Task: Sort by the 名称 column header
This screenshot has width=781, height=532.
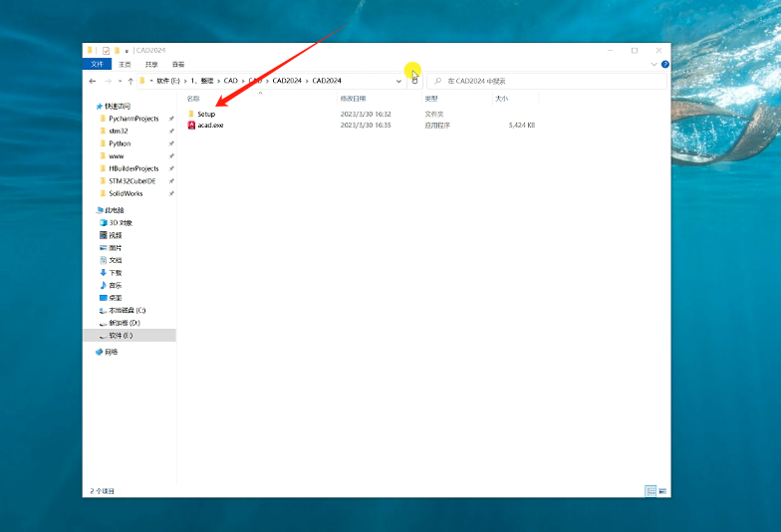Action: (193, 99)
